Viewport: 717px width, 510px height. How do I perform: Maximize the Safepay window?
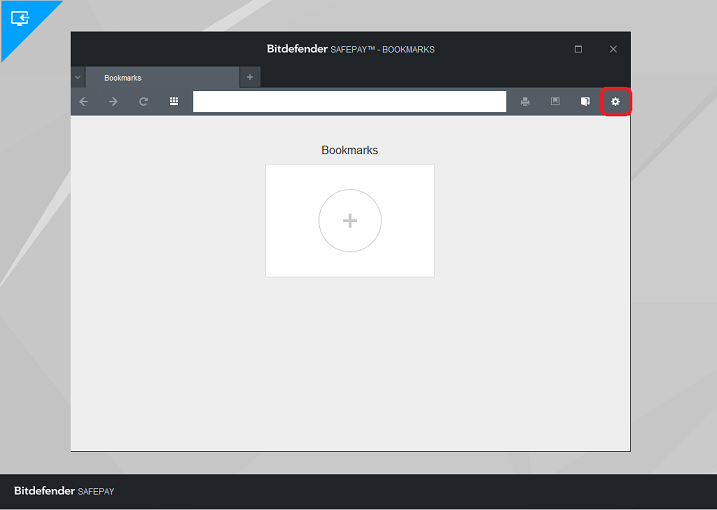pyautogui.click(x=578, y=49)
